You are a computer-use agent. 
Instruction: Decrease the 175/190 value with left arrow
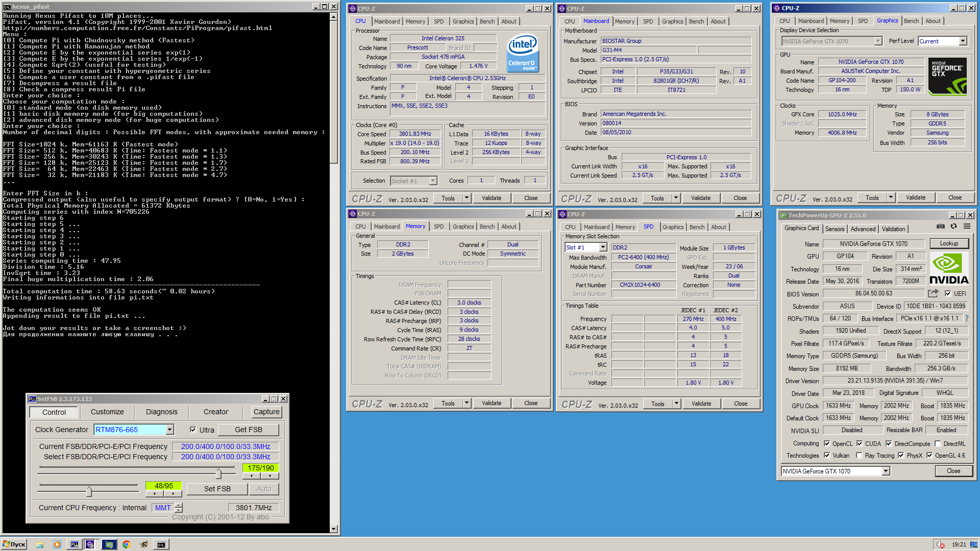[x=252, y=475]
